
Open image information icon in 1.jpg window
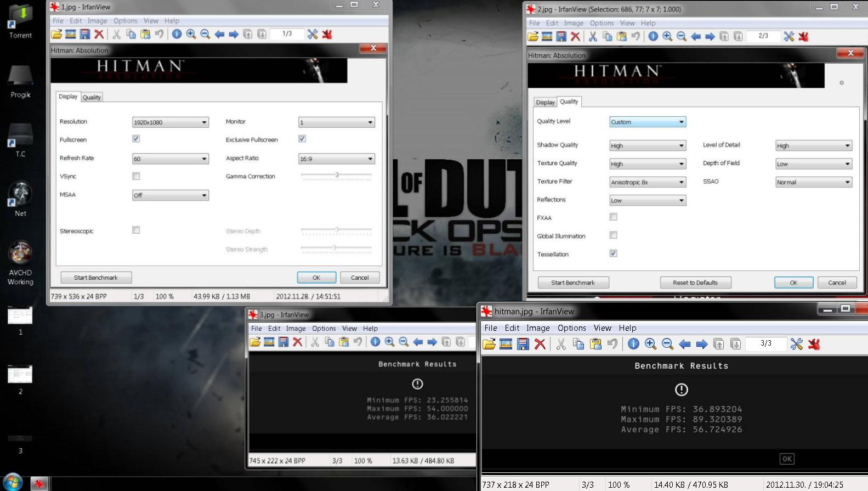[x=177, y=34]
